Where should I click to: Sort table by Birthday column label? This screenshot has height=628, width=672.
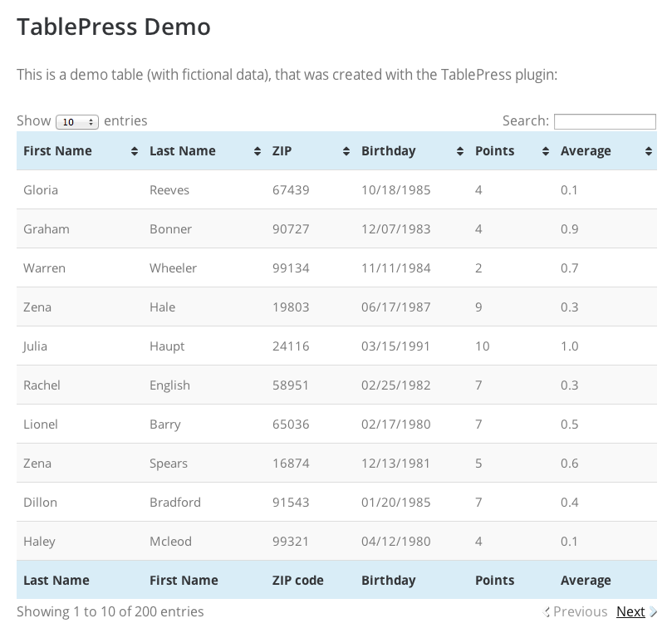[388, 151]
